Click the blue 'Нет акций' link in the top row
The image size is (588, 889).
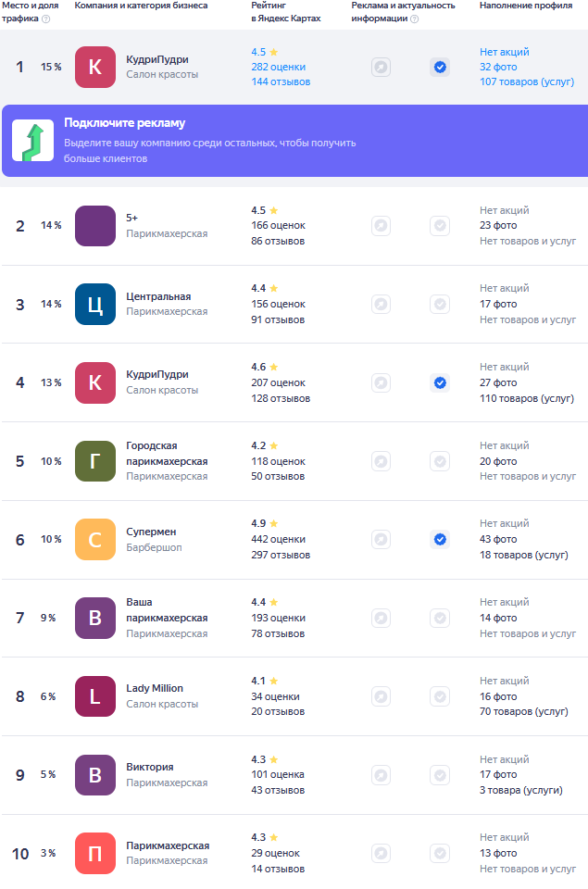(x=504, y=52)
